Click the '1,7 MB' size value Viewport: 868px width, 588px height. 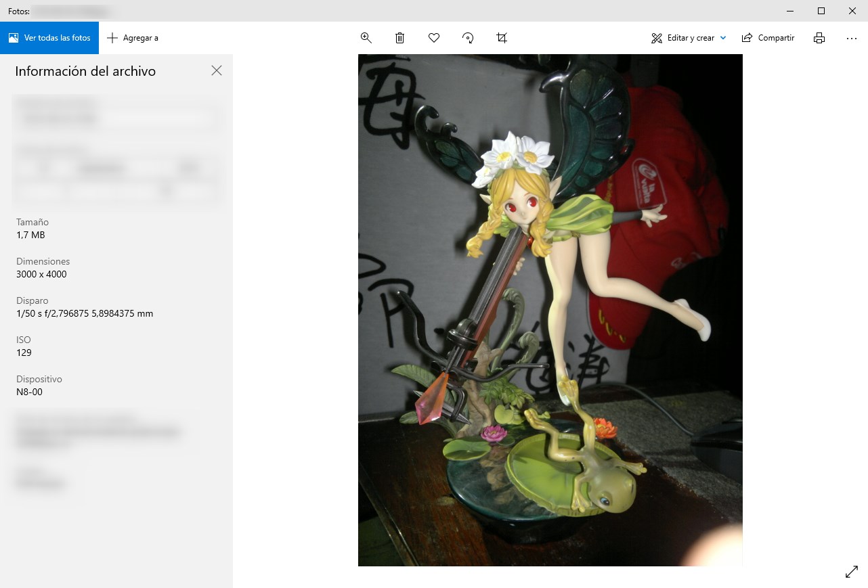coord(30,235)
